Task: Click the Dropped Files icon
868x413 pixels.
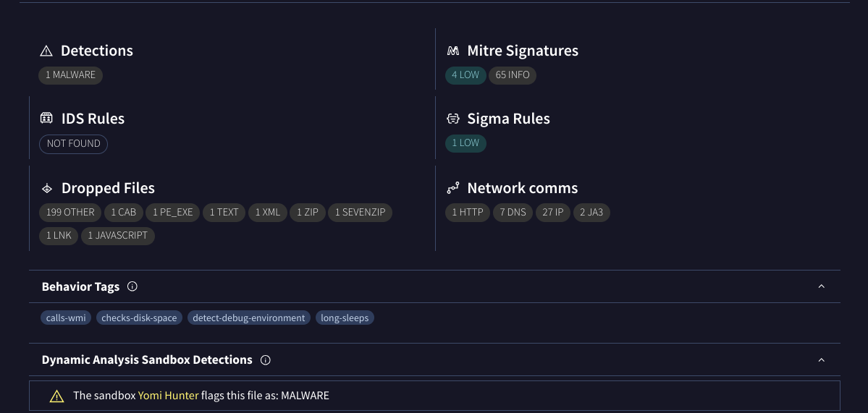Action: pos(47,188)
